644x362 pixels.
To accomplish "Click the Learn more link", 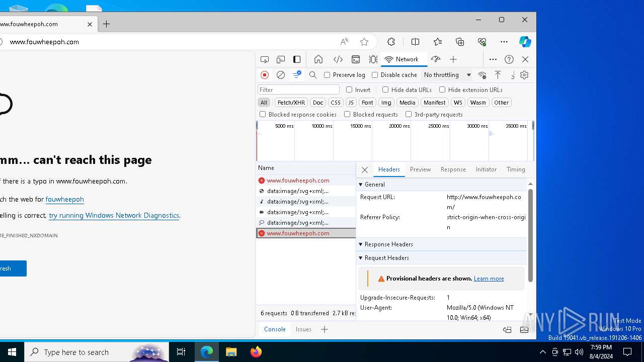I will pos(489,279).
